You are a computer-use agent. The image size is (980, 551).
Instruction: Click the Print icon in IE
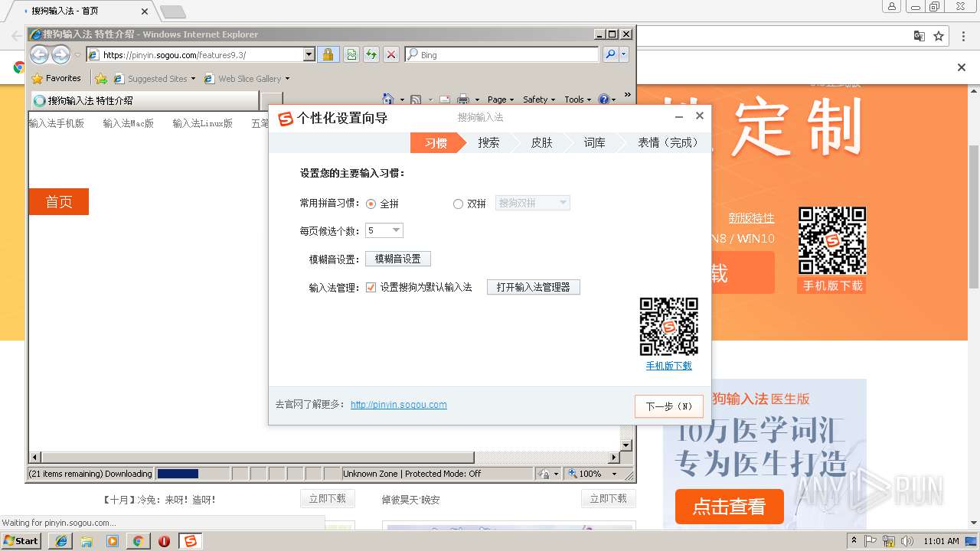click(x=462, y=99)
